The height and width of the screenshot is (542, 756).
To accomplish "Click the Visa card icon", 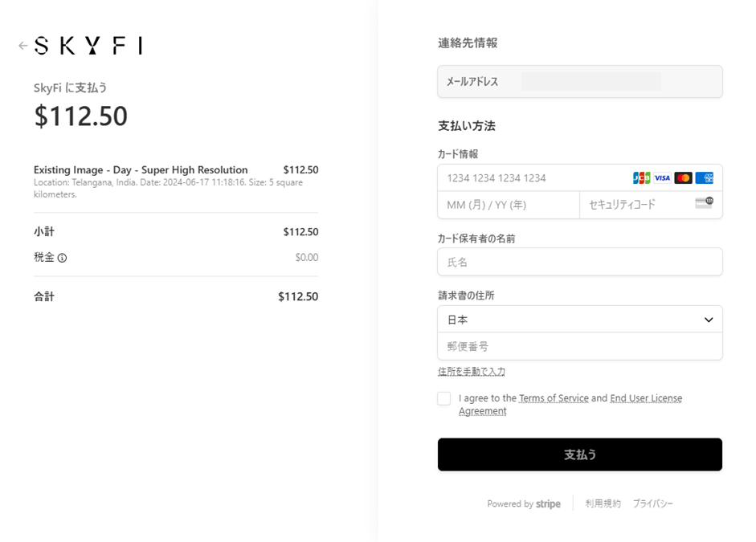I will tap(662, 178).
